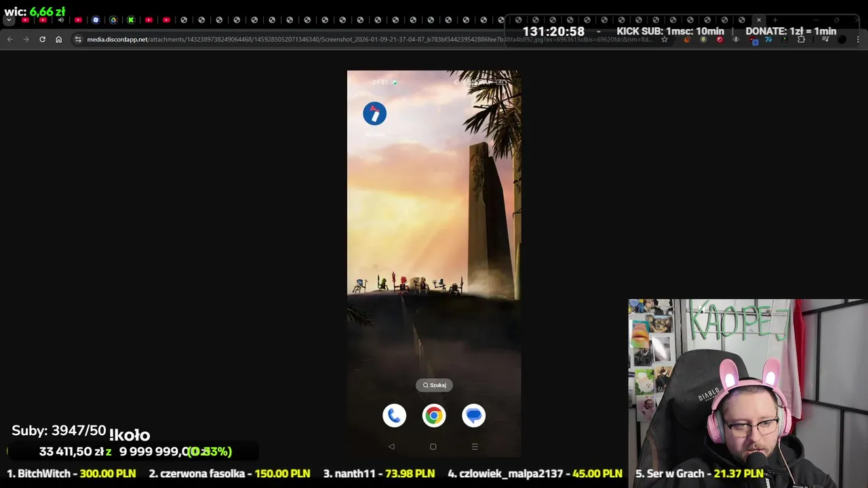868x488 pixels.
Task: Click 'nanth11 - 73.98 PLN' donor entry
Action: 378,474
